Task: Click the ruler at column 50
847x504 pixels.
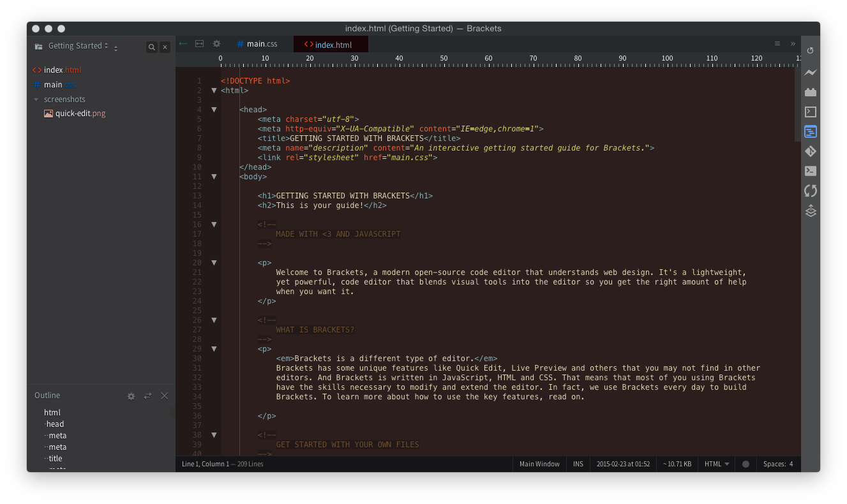Action: pos(444,59)
